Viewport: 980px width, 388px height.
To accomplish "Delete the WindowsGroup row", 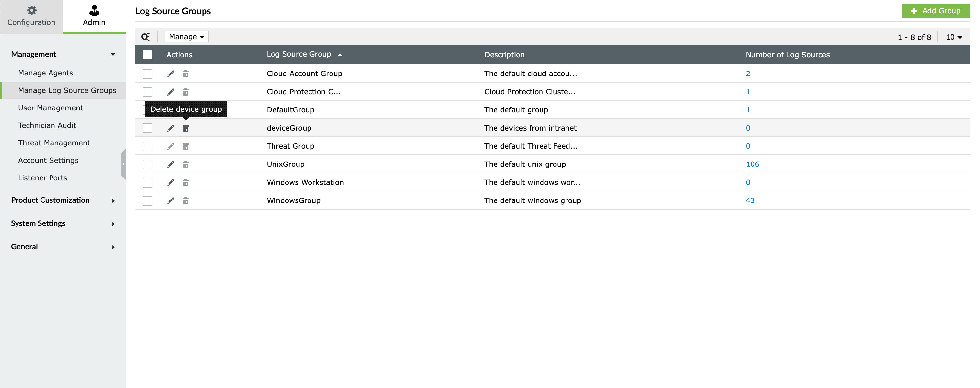I will coord(186,201).
